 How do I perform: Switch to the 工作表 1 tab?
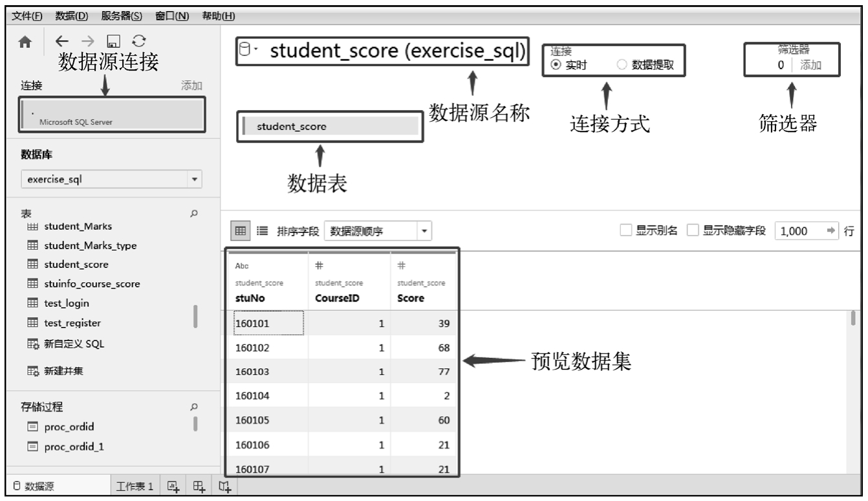(x=135, y=486)
